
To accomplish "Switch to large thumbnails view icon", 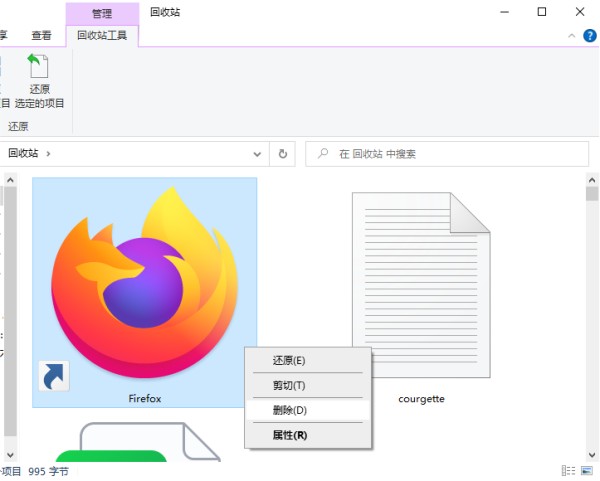I will coord(587,470).
